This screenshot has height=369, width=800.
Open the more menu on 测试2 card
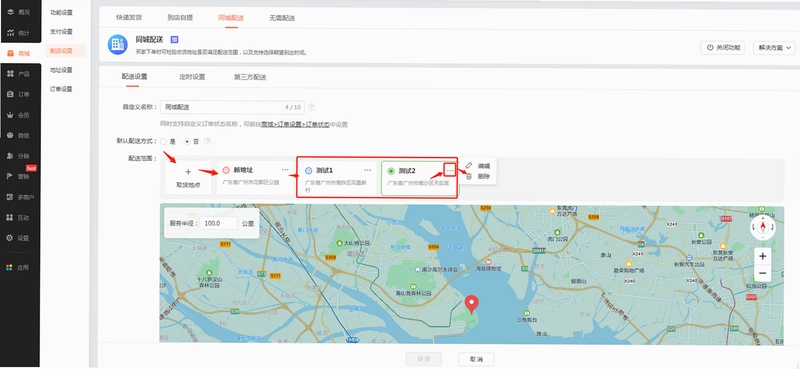pos(449,170)
